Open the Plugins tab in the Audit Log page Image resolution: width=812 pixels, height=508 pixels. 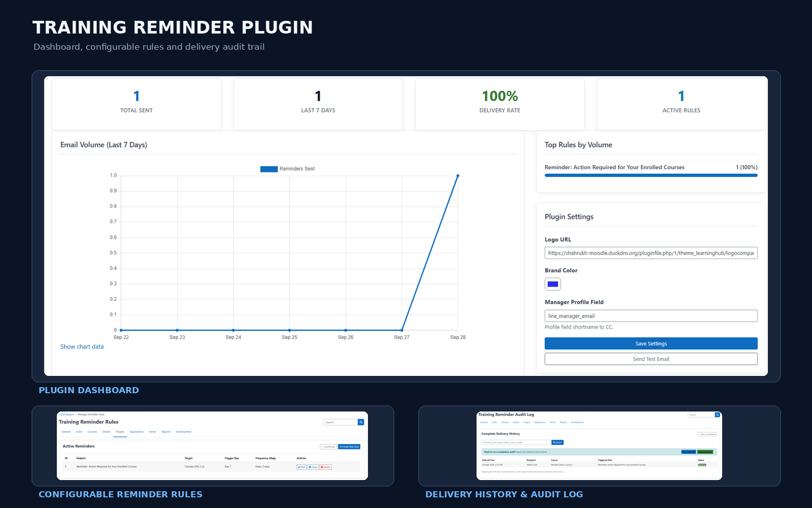click(527, 422)
